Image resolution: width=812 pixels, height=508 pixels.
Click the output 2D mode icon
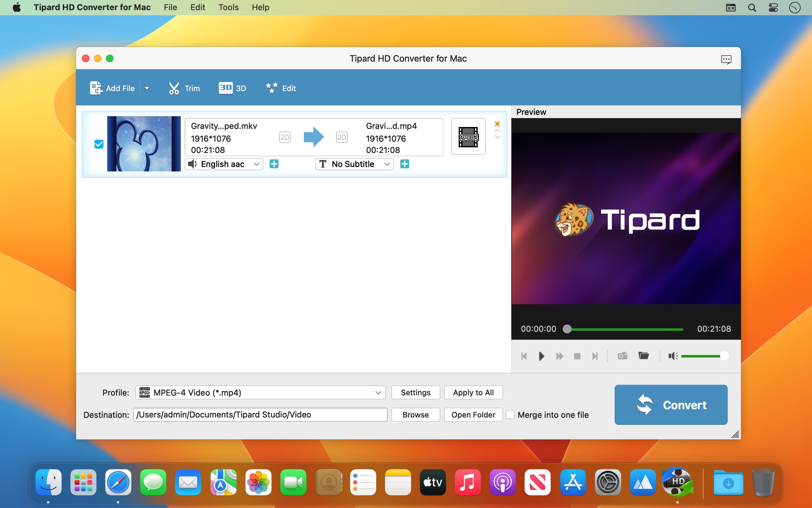click(x=342, y=137)
